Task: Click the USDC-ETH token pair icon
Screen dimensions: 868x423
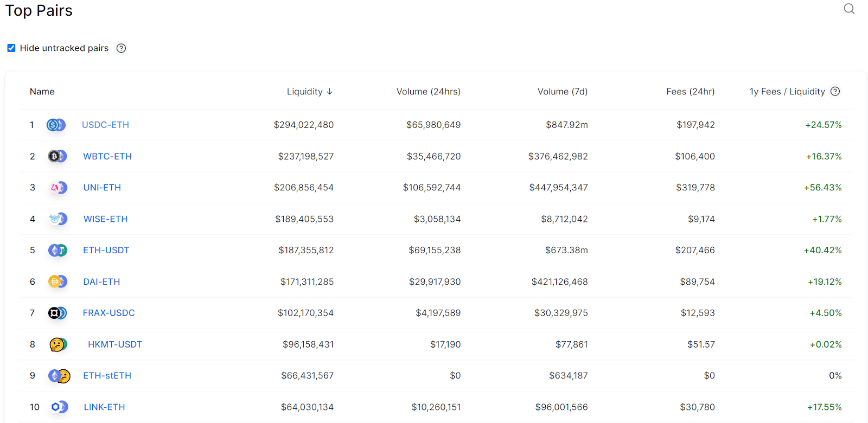Action: coord(57,124)
